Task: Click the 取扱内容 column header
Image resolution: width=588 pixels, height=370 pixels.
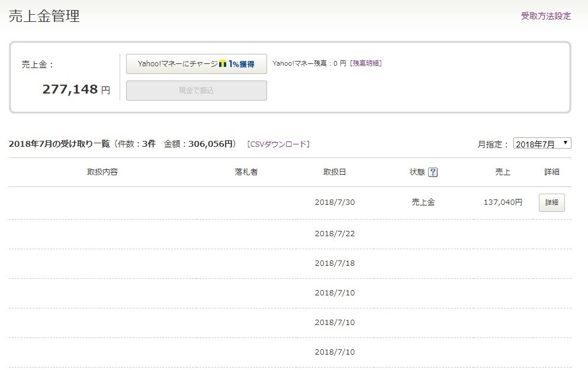Action: pos(102,172)
